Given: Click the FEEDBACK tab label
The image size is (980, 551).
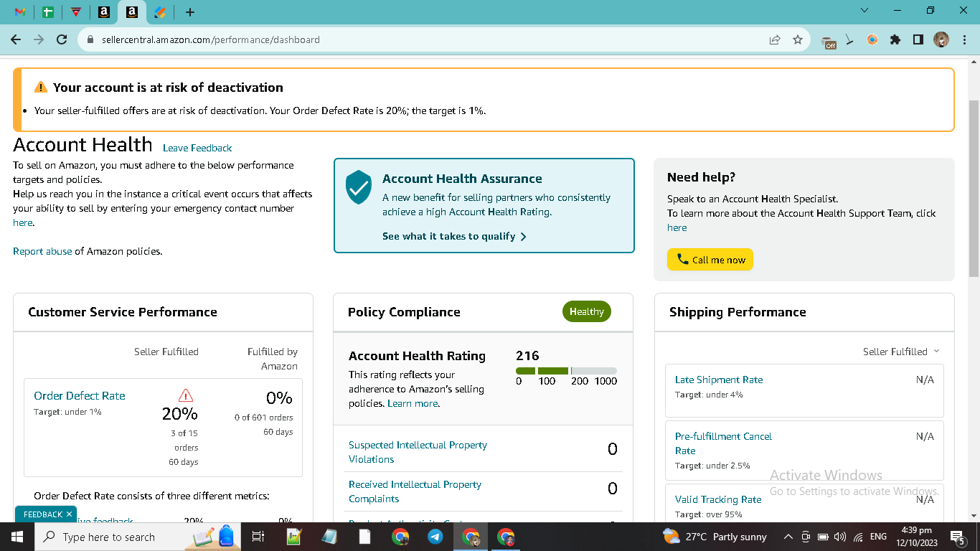Looking at the screenshot, I should coord(42,514).
